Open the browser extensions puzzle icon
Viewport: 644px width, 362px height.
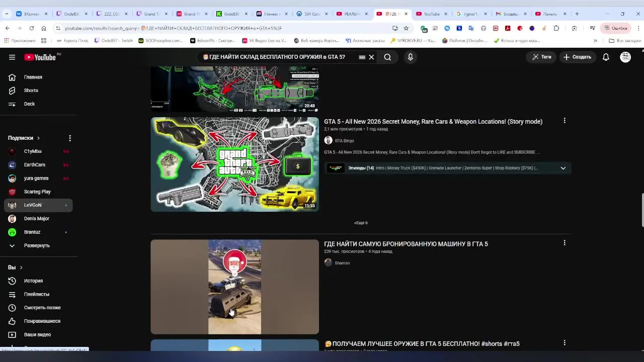tap(556, 28)
